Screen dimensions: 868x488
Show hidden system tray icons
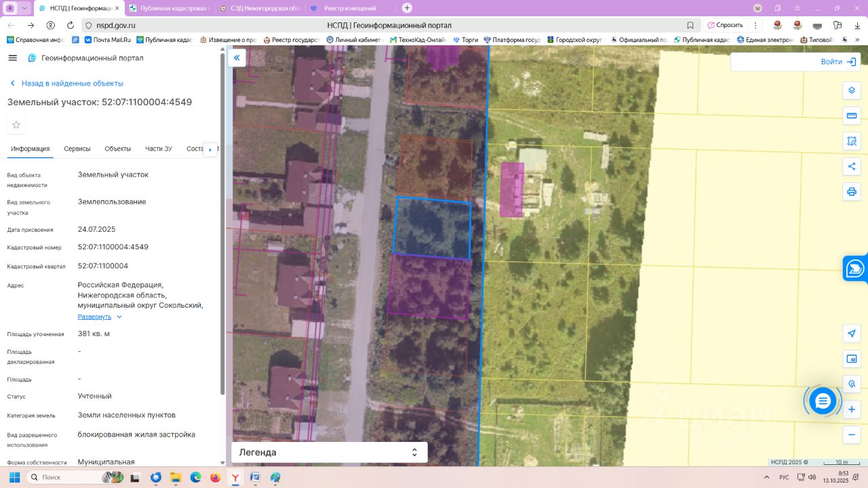click(x=768, y=477)
